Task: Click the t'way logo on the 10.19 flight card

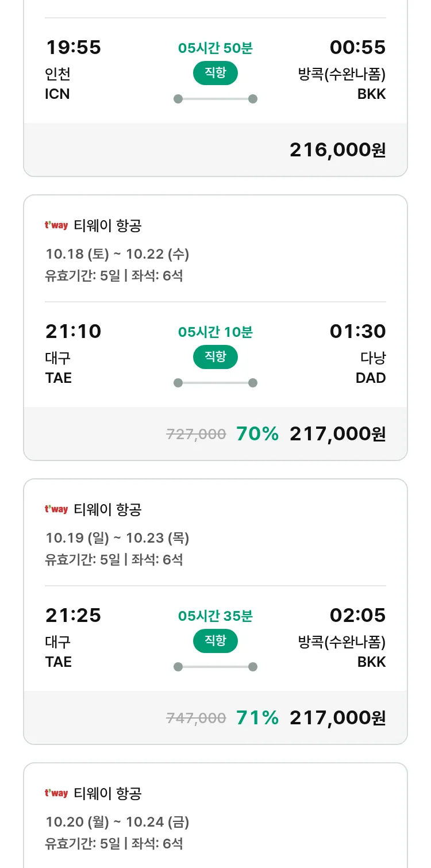Action: [x=56, y=509]
